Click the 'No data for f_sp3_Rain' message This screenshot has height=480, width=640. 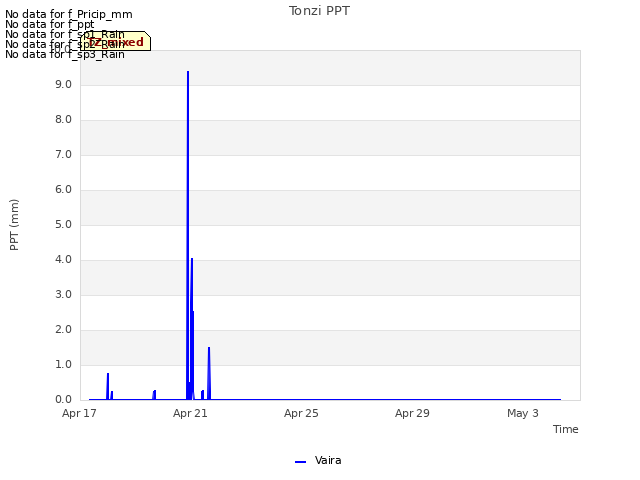click(x=64, y=54)
